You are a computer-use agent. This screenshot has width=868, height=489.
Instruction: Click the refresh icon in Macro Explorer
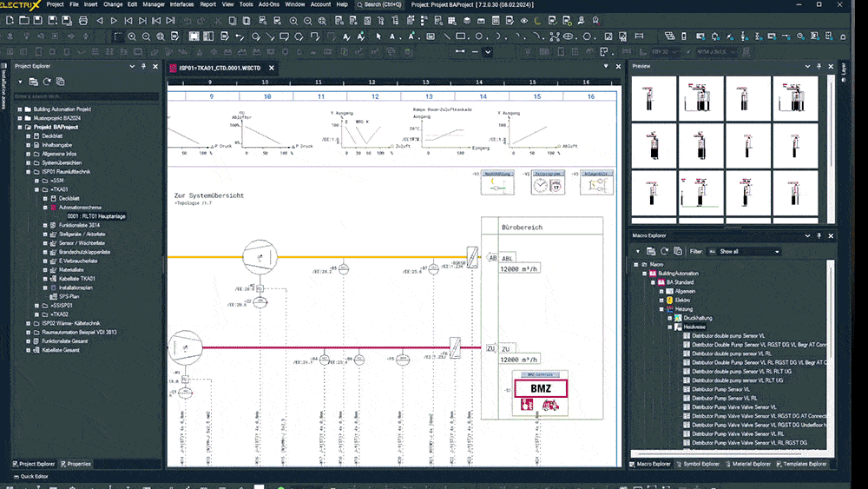click(x=664, y=251)
